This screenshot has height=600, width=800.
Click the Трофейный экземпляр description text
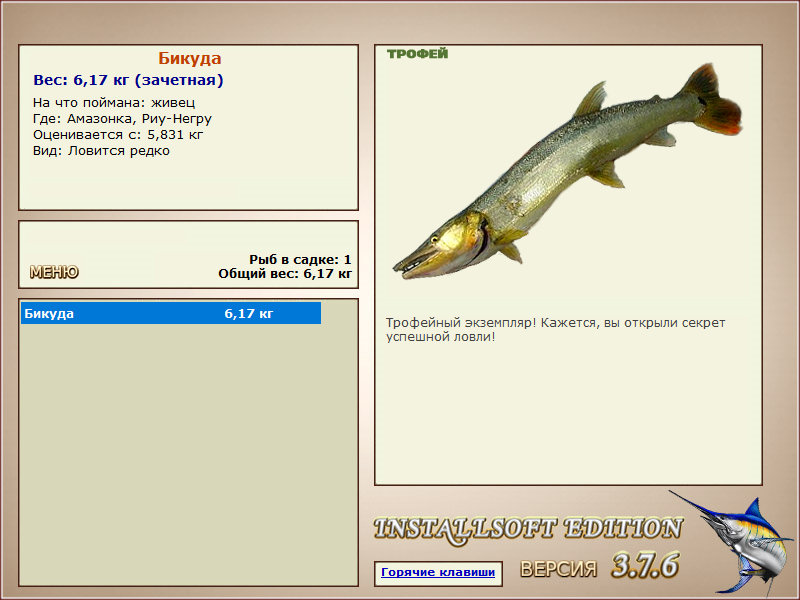point(555,330)
